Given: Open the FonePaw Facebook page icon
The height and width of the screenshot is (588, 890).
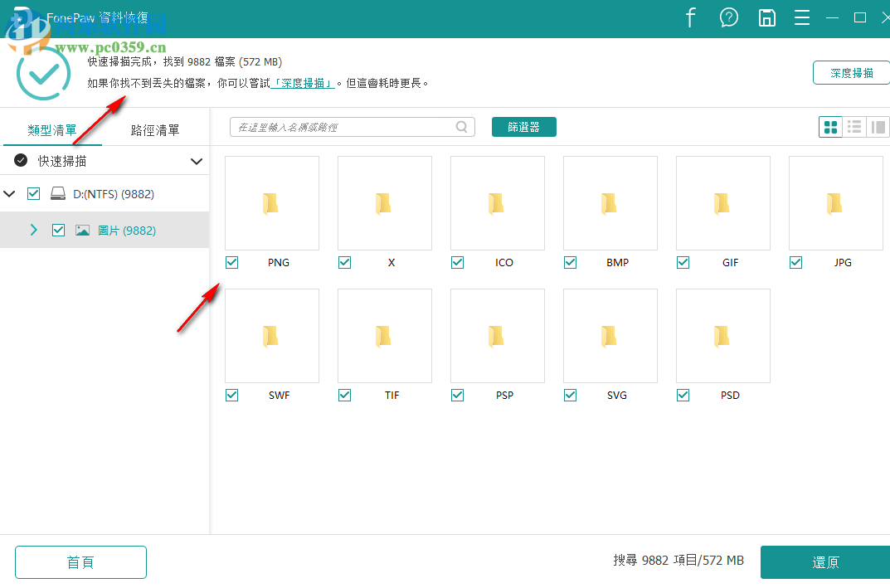Looking at the screenshot, I should click(690, 17).
